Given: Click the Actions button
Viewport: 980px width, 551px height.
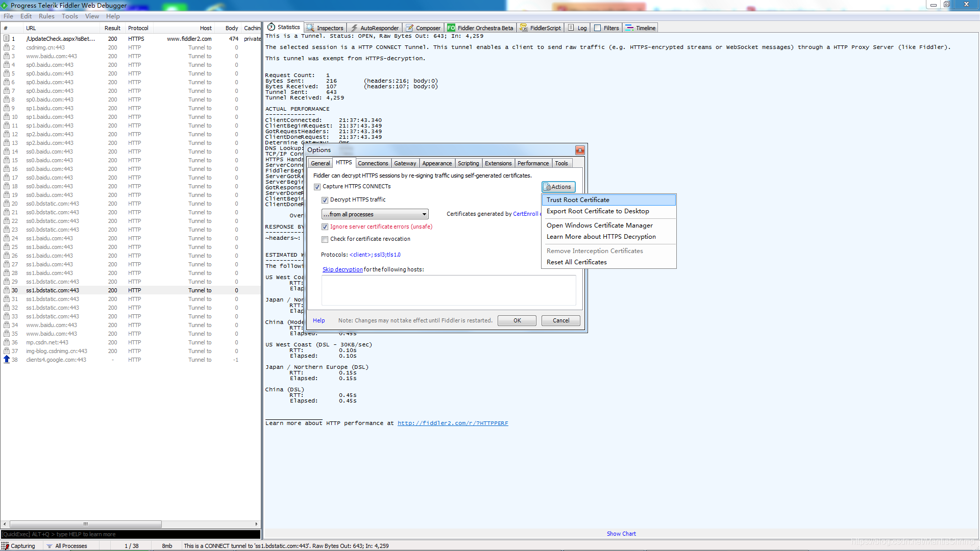Looking at the screenshot, I should point(558,187).
